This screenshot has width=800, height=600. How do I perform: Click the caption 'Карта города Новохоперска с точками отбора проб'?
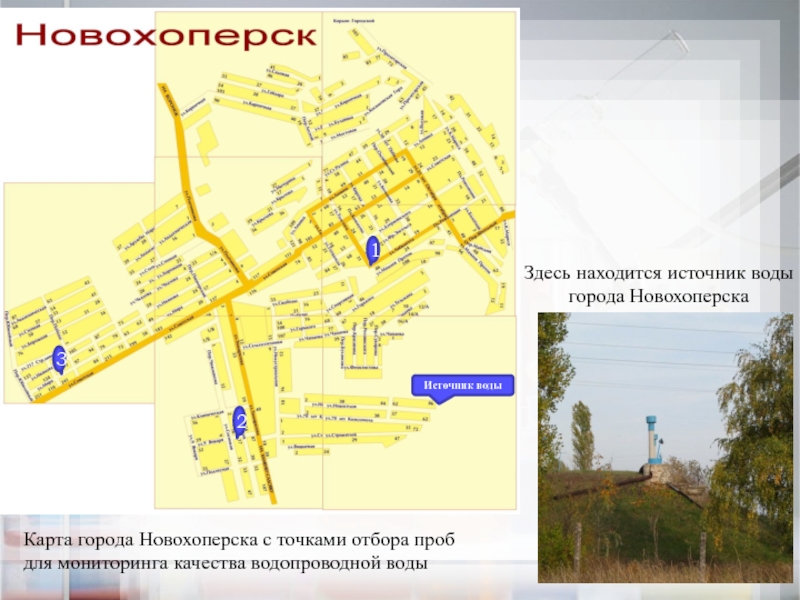tap(236, 541)
